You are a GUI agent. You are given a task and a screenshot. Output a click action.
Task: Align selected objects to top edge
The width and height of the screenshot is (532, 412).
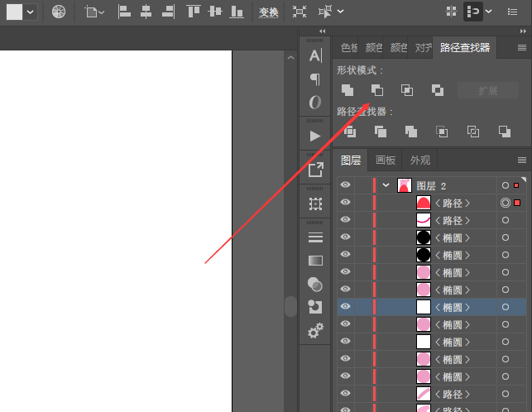pos(193,12)
